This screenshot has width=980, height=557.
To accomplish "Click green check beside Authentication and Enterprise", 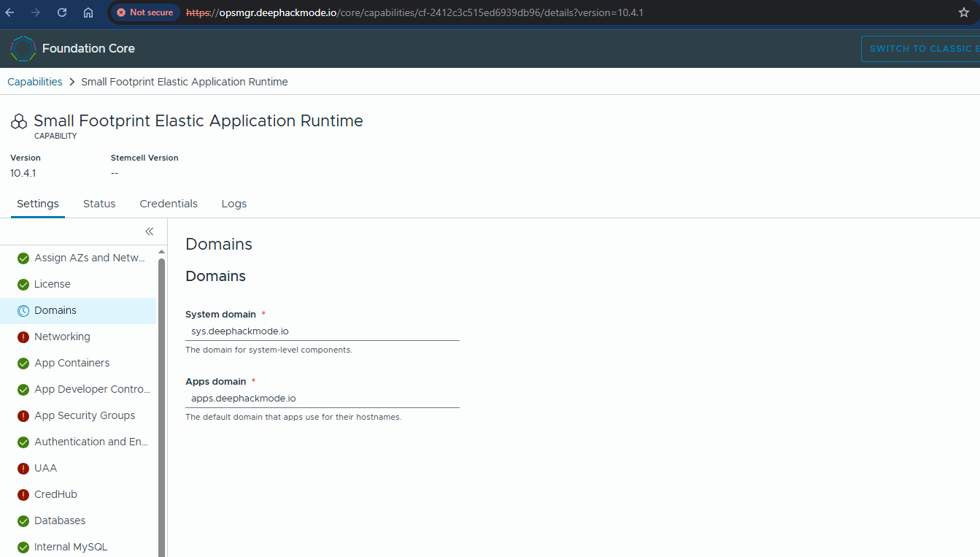I will pyautogui.click(x=23, y=442).
